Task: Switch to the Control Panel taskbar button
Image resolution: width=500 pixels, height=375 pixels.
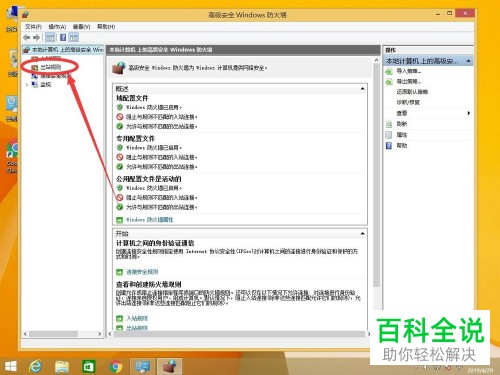Action: [142, 366]
